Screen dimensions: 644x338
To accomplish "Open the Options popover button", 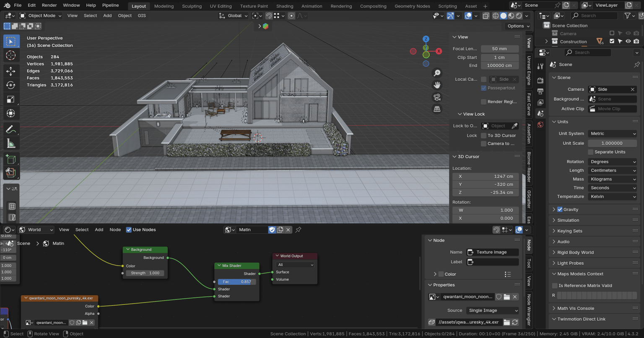I will click(x=518, y=26).
